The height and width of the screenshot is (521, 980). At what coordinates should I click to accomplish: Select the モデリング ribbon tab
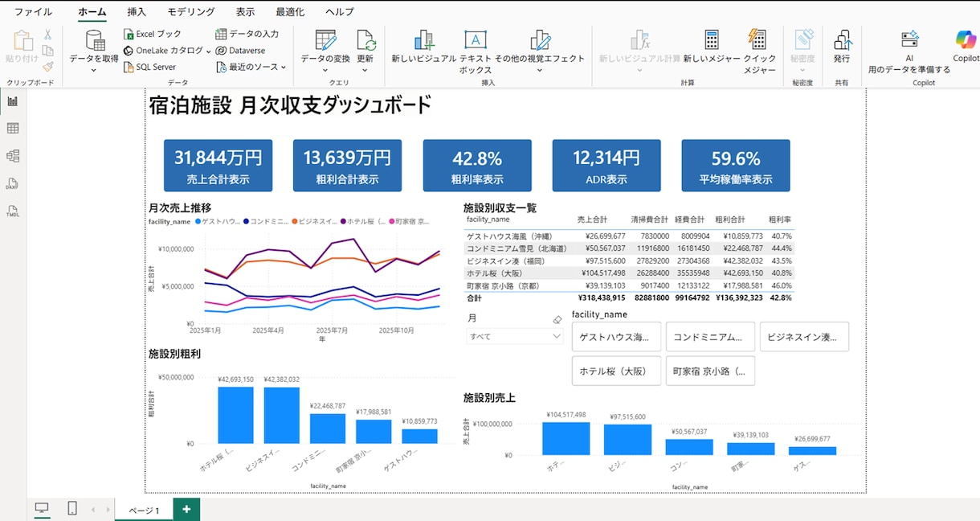[x=191, y=12]
